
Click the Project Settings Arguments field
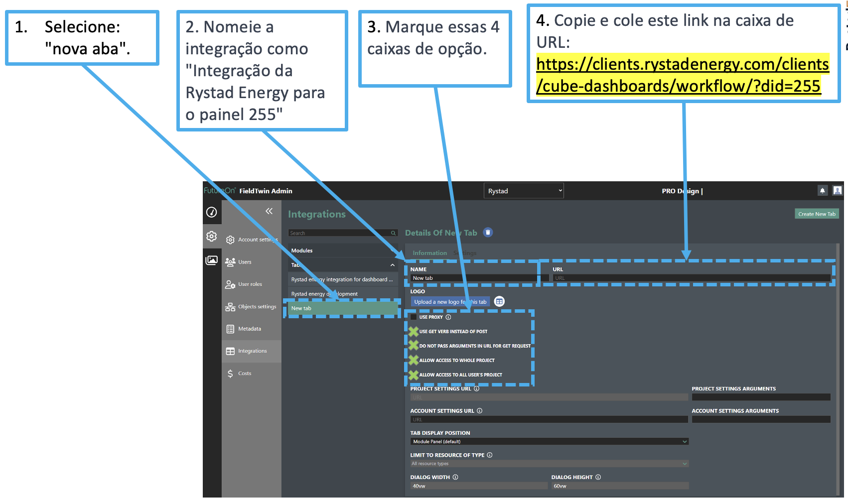click(761, 397)
